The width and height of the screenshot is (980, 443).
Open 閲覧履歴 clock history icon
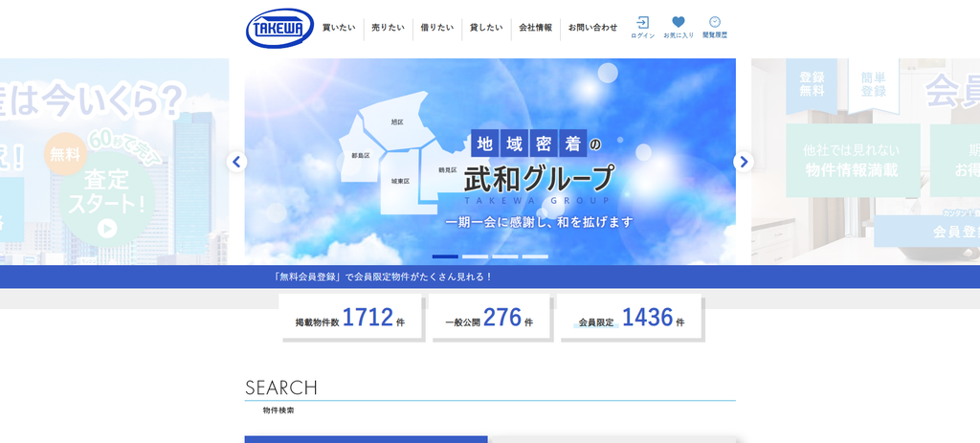pyautogui.click(x=714, y=28)
